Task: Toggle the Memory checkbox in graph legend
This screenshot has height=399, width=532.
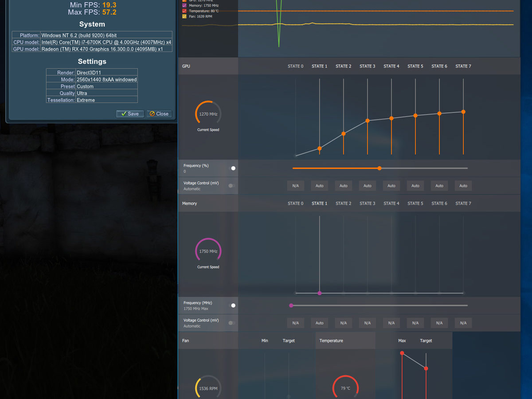Action: (184, 5)
